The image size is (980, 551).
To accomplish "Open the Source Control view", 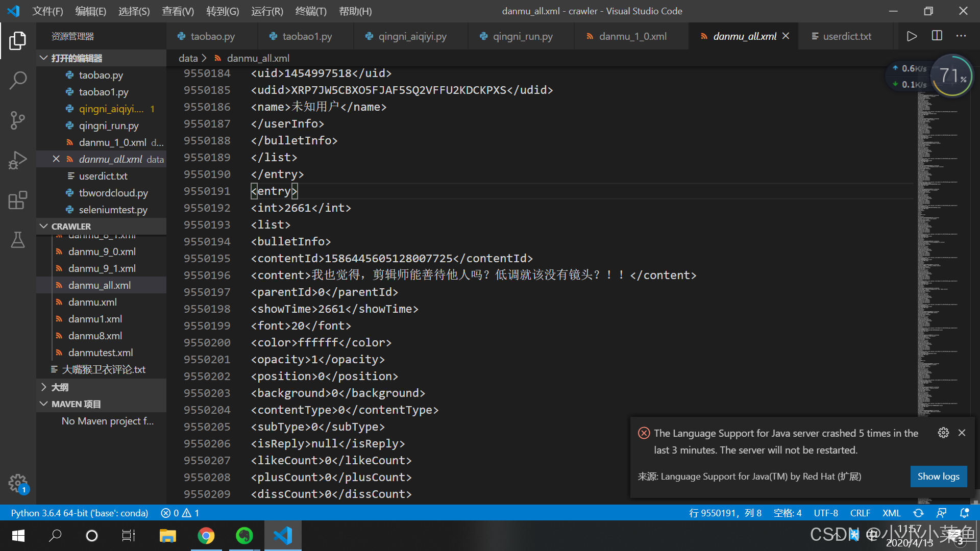I will (18, 120).
